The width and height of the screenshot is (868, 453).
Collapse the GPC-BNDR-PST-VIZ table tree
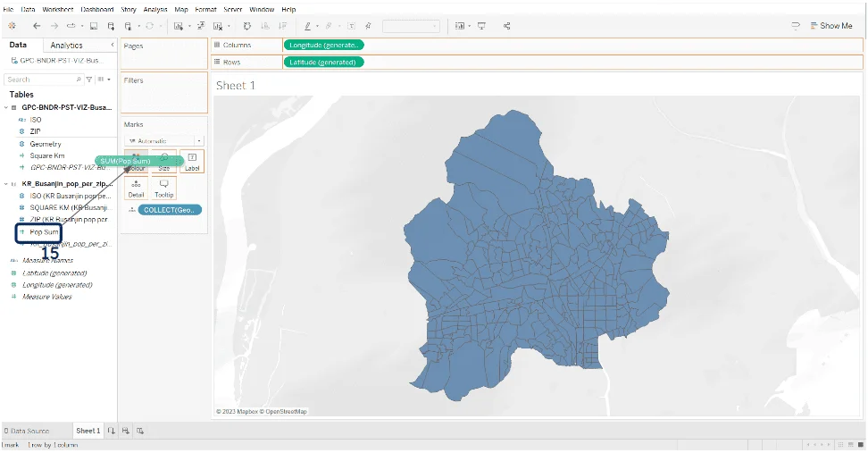point(5,107)
